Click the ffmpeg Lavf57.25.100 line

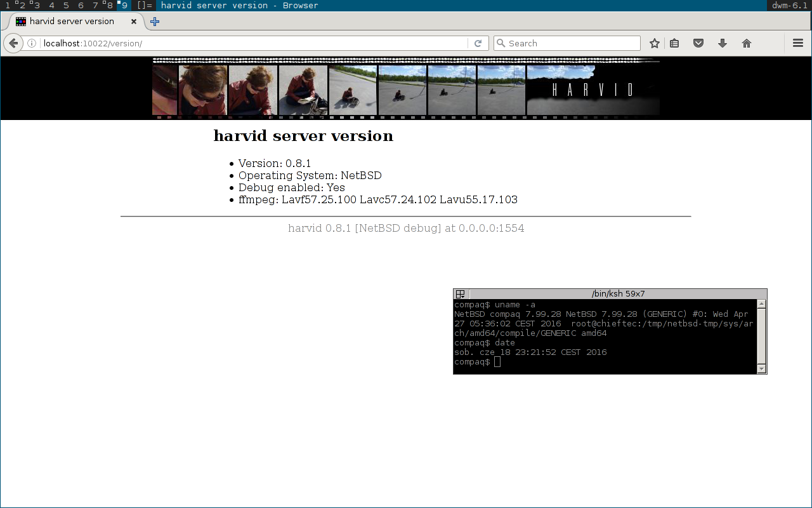pyautogui.click(x=378, y=199)
